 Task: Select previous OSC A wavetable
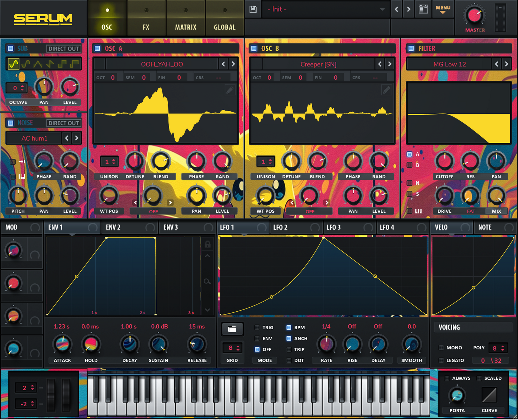tap(223, 64)
